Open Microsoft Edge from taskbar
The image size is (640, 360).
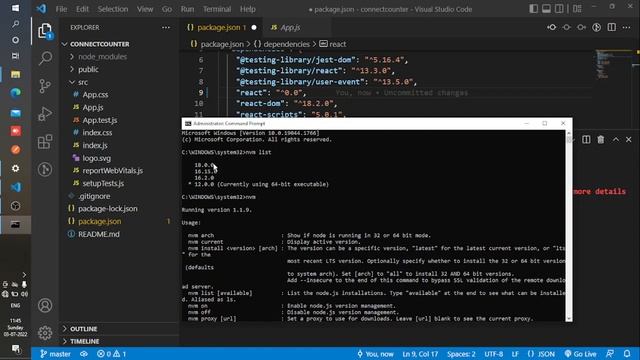[x=16, y=93]
